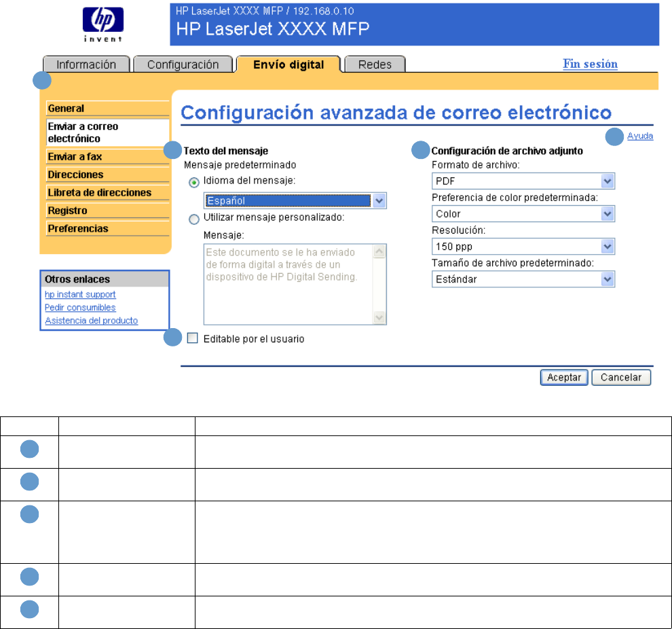Click the Configuración de archivo adjunto heading
Viewport: 672px width, 629px height.
(x=507, y=151)
